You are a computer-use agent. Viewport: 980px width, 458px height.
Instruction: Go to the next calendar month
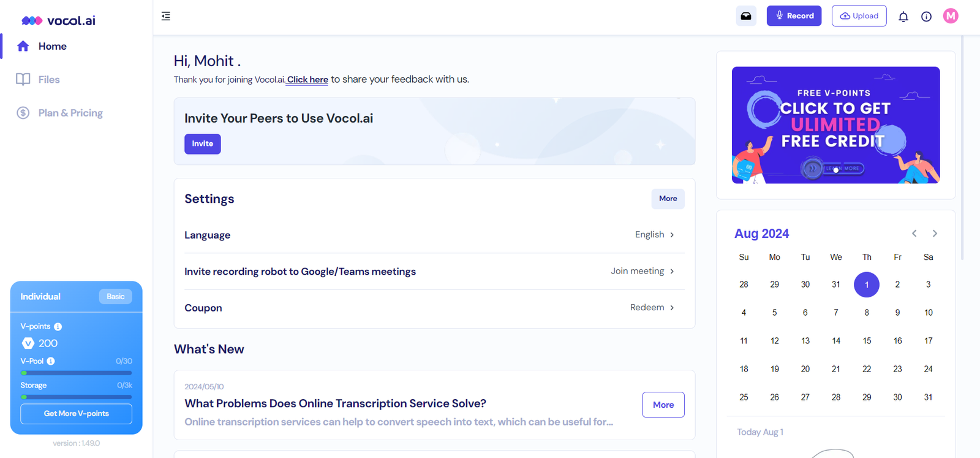935,234
